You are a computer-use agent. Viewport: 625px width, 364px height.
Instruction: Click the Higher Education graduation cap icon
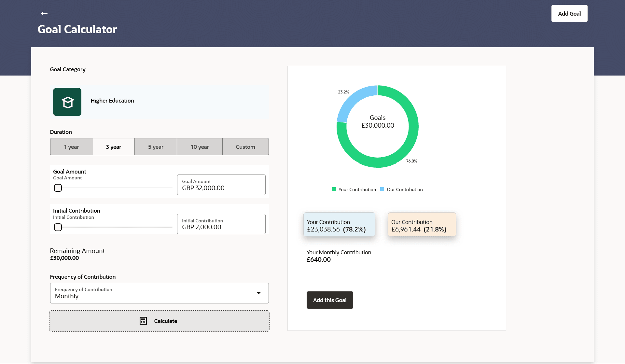coord(67,102)
